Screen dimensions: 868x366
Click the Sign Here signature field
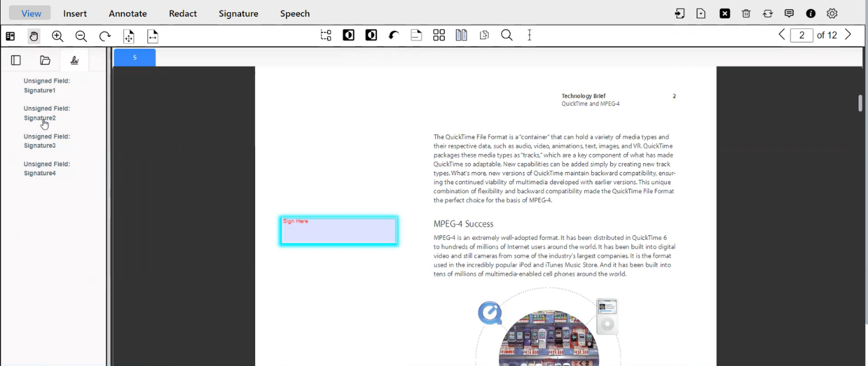point(339,231)
